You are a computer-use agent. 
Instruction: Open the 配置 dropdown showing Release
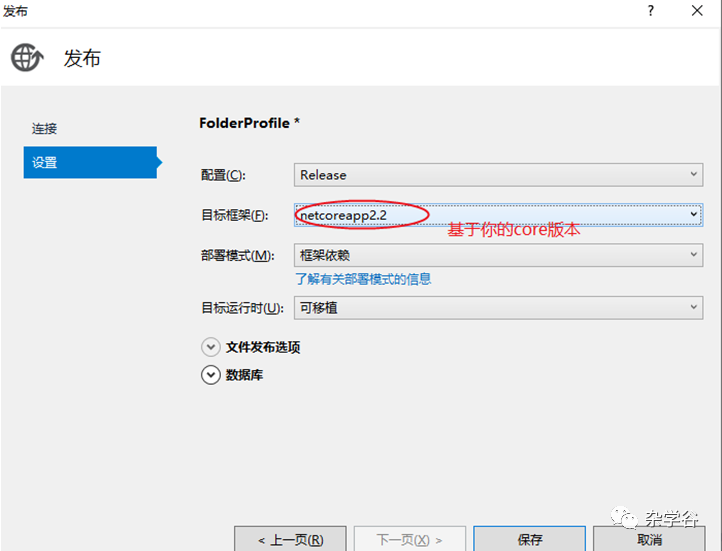click(x=498, y=175)
